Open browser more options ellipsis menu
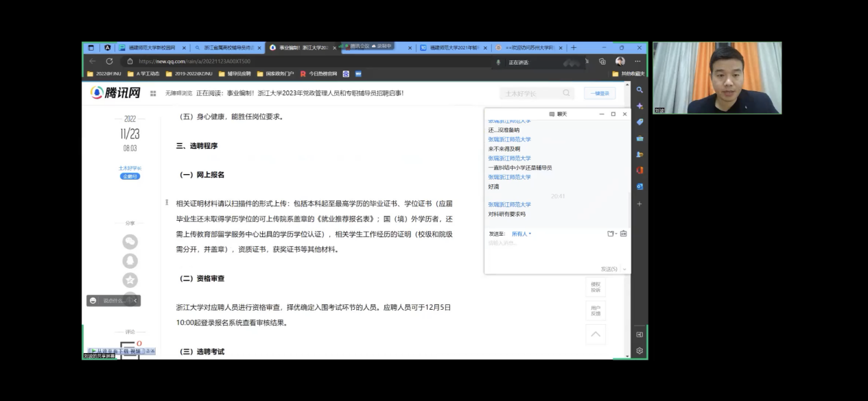 638,61
